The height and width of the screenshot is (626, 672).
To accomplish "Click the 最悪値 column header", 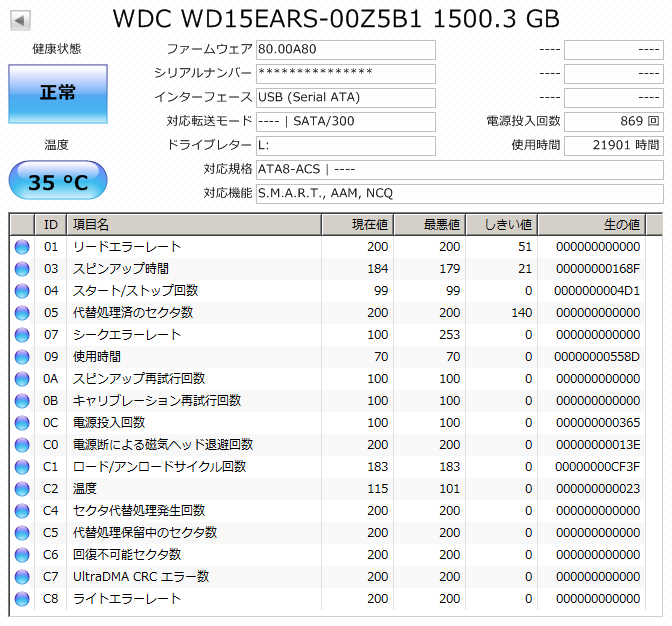I will point(429,225).
